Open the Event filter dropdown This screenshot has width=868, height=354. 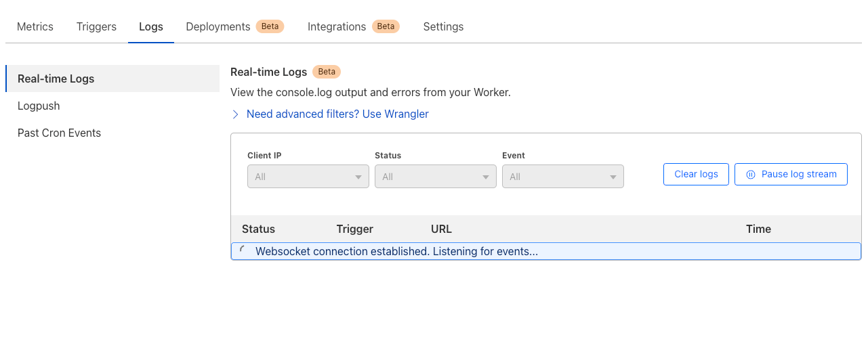[562, 177]
